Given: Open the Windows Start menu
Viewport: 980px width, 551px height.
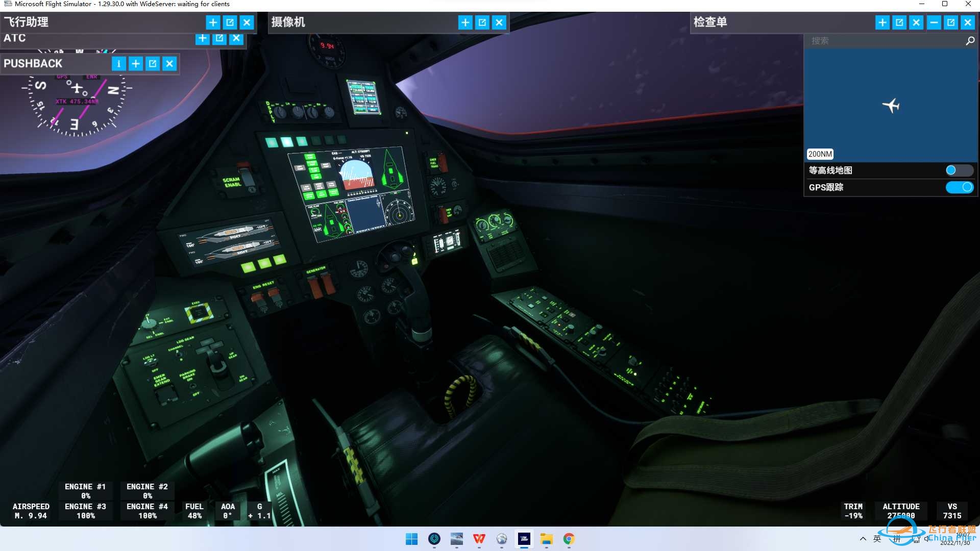Looking at the screenshot, I should 411,539.
